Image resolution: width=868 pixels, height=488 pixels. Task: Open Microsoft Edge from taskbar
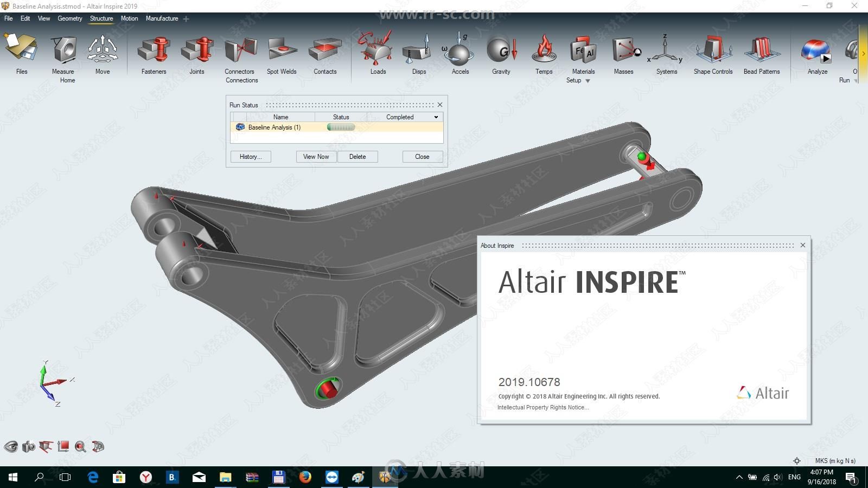(93, 477)
